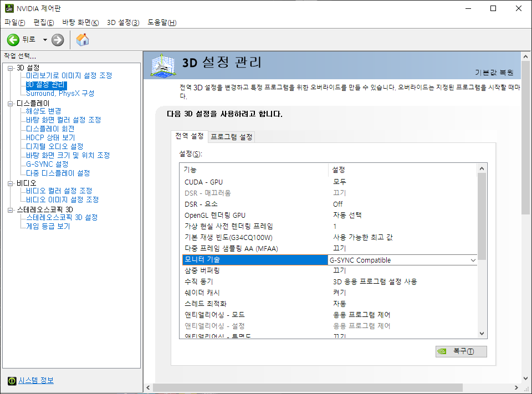
Task: Open 스테레오스코픽 3D 설정
Action: coord(62,217)
